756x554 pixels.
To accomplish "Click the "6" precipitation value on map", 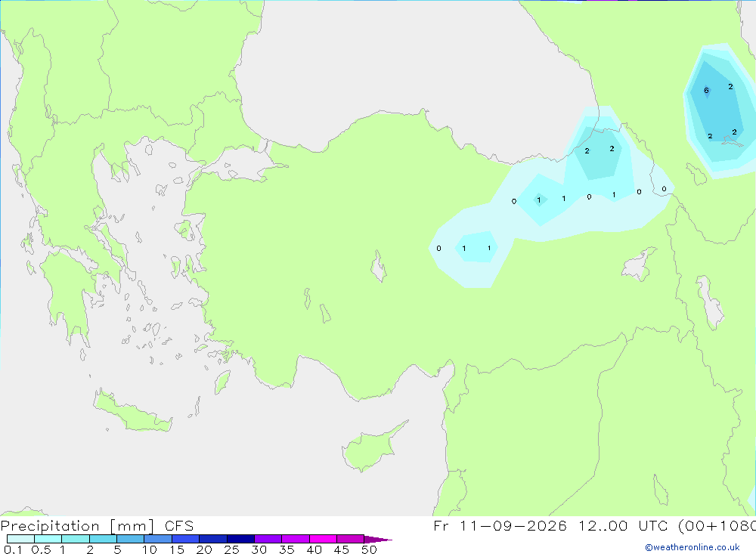I will 706,90.
